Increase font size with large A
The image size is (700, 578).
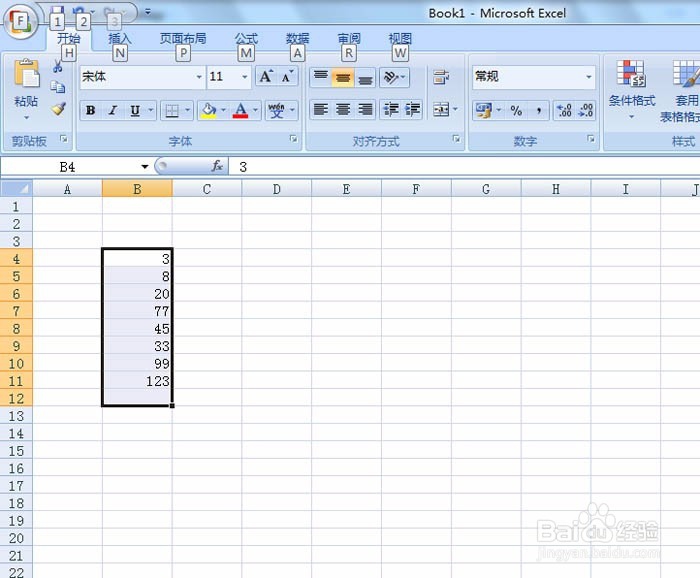click(266, 76)
